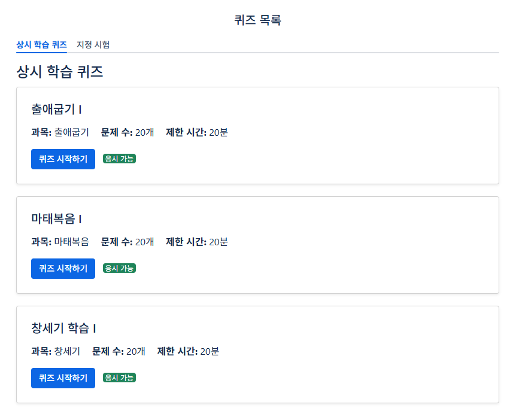Click the 출애굽기 I card title
This screenshot has width=510, height=420.
click(56, 109)
